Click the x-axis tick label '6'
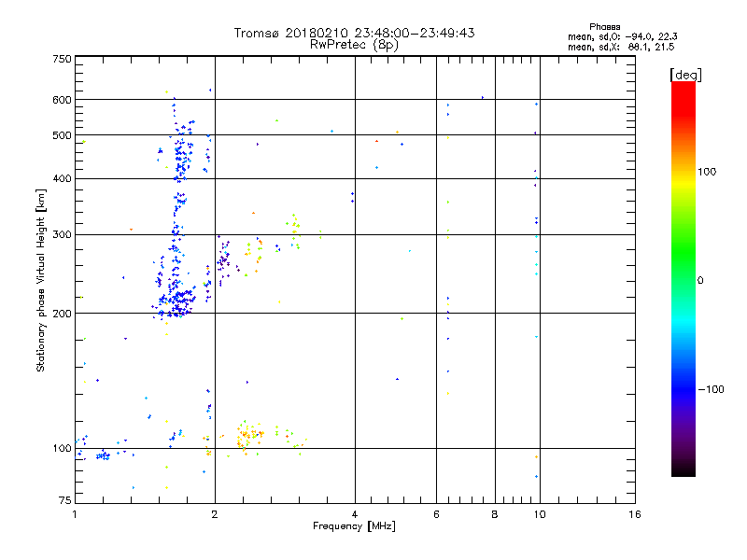747x560 pixels. [x=436, y=514]
